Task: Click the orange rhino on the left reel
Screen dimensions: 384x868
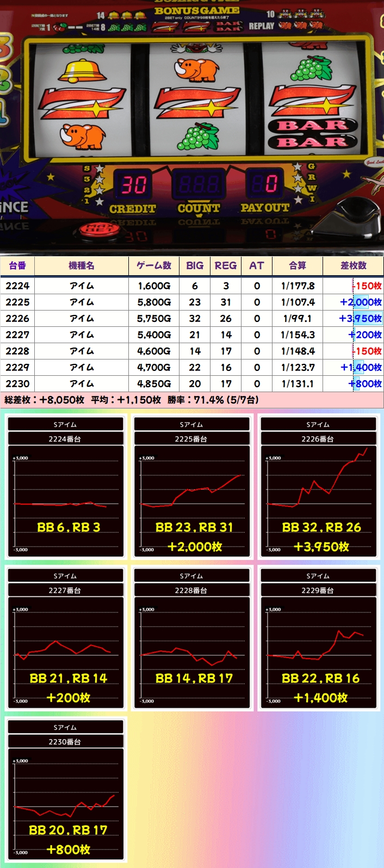Action: click(x=83, y=136)
